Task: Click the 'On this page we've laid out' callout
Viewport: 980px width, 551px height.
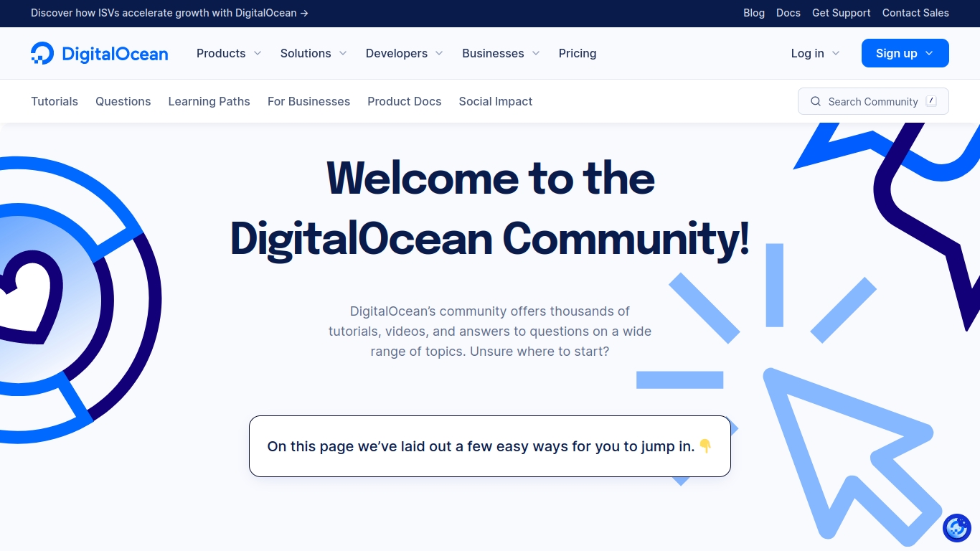Action: [490, 446]
